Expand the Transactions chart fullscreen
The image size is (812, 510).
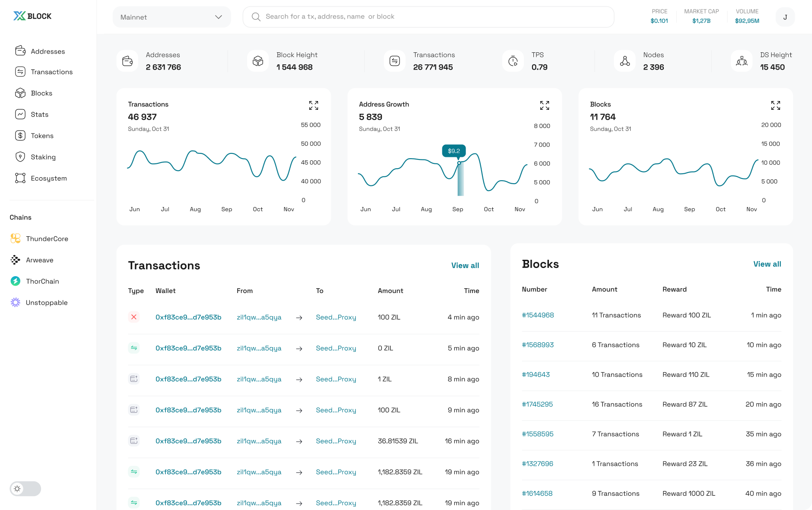[x=314, y=105]
